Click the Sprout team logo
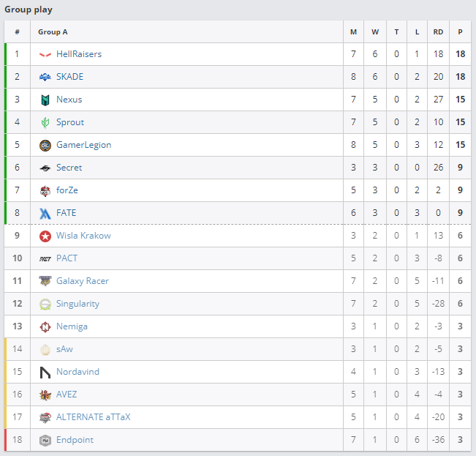Image resolution: width=476 pixels, height=456 pixels. 45,122
